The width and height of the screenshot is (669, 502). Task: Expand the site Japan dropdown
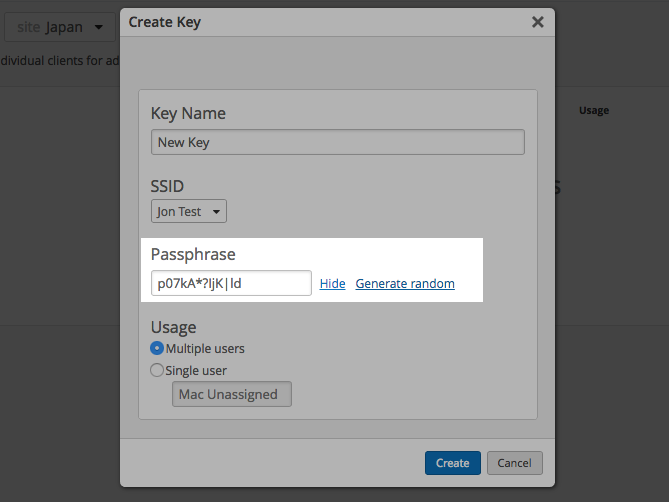60,27
